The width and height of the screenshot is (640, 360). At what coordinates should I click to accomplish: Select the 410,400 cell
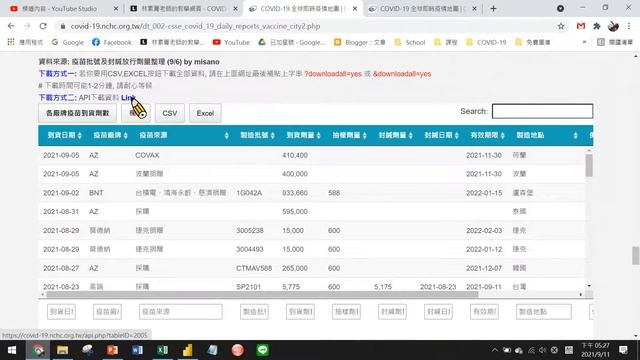pos(295,156)
